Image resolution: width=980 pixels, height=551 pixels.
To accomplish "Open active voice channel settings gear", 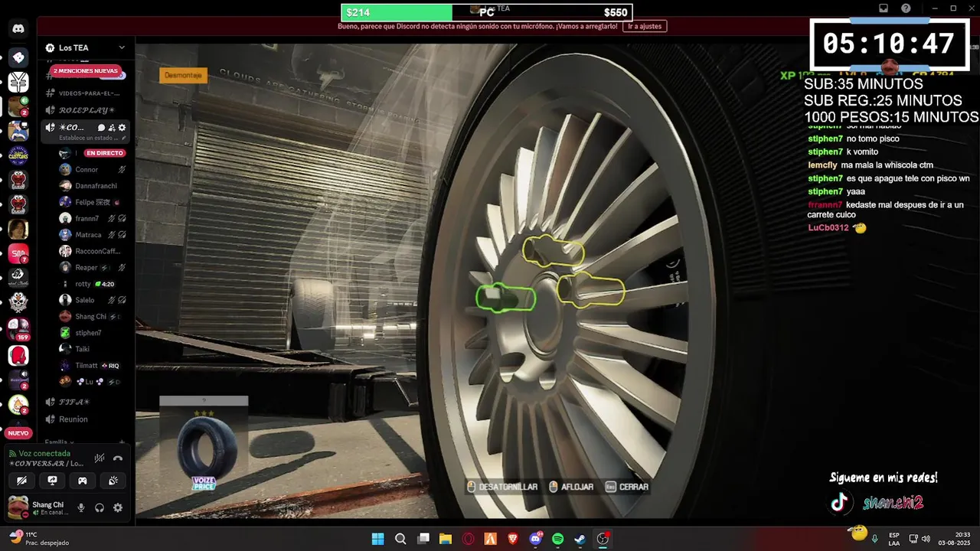I will click(122, 128).
